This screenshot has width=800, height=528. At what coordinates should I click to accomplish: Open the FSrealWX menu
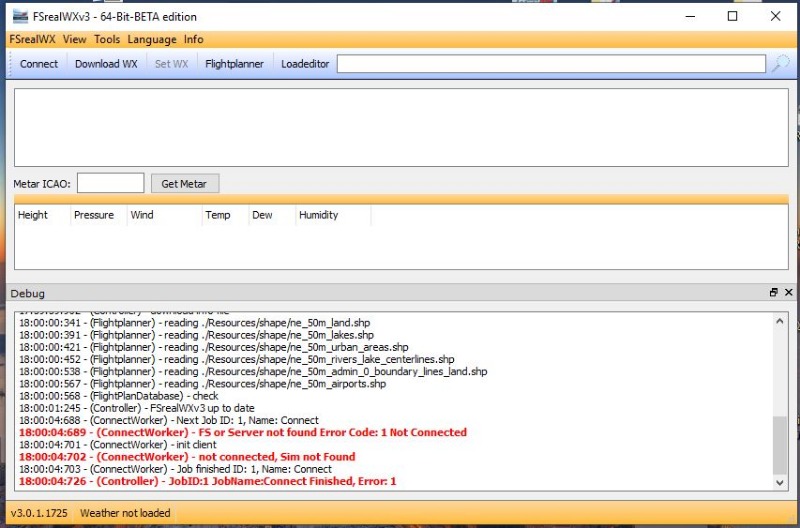[x=32, y=39]
